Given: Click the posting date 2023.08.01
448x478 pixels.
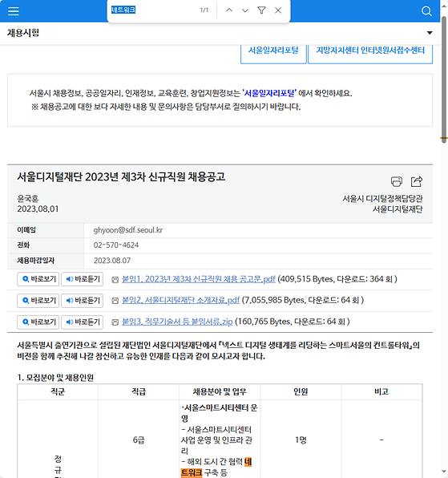Looking at the screenshot, I should tap(38, 209).
